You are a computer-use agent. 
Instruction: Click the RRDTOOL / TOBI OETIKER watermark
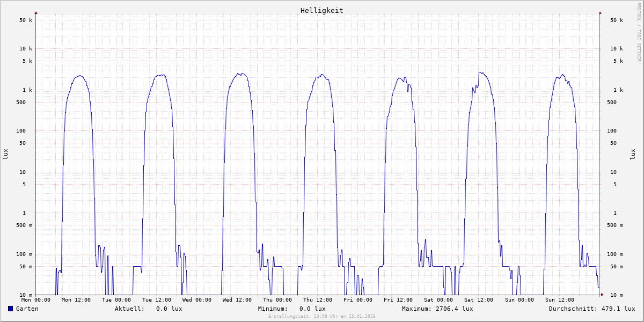coord(639,32)
